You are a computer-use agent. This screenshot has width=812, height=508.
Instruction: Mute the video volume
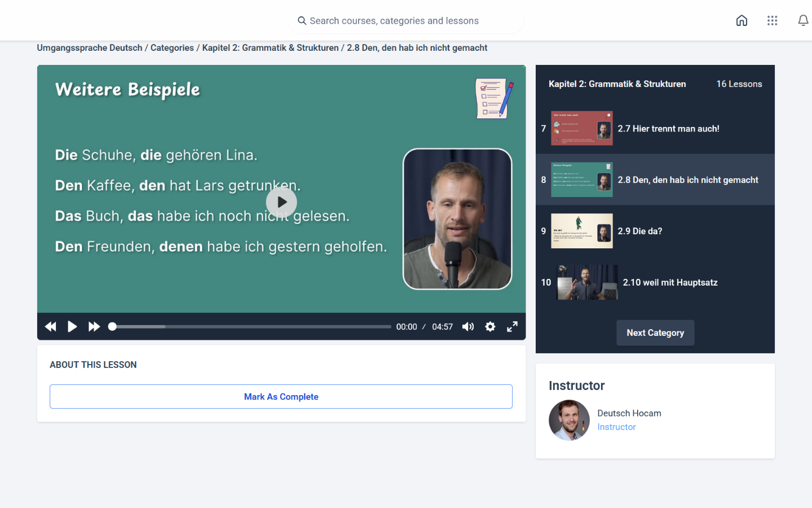(468, 327)
